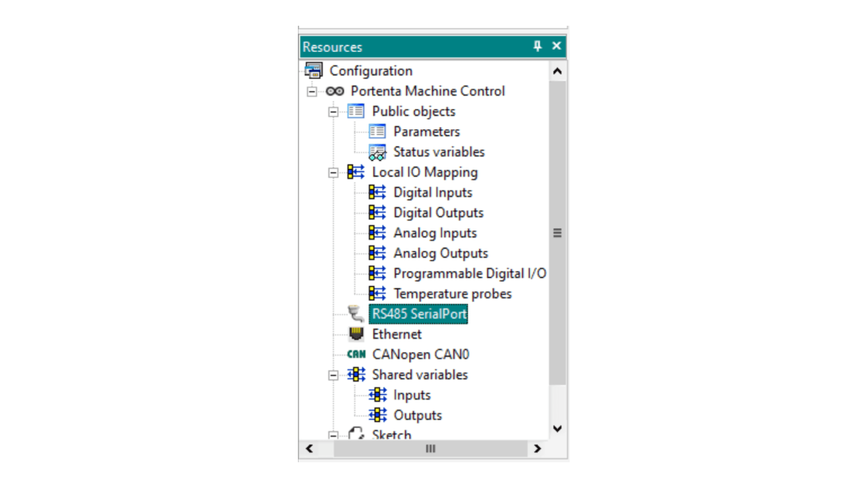Click the CANopen CAN0 icon
Viewport: 868px width, 488px height.
[356, 354]
